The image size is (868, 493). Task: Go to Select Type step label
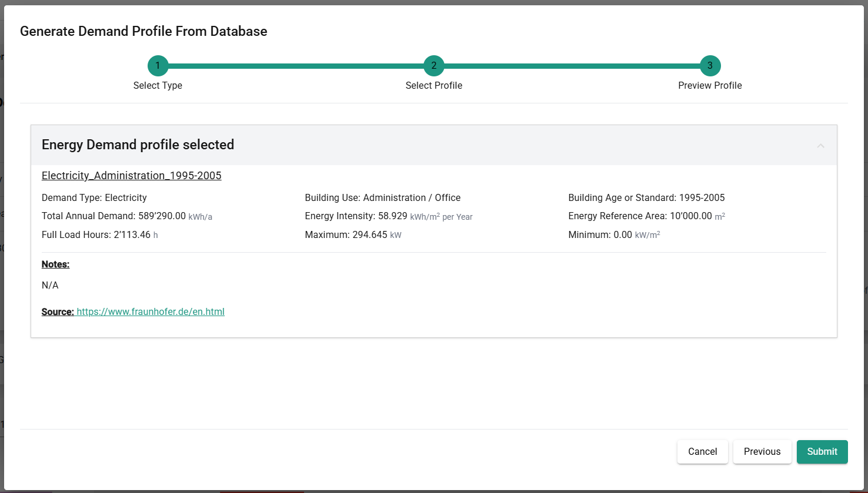[158, 86]
